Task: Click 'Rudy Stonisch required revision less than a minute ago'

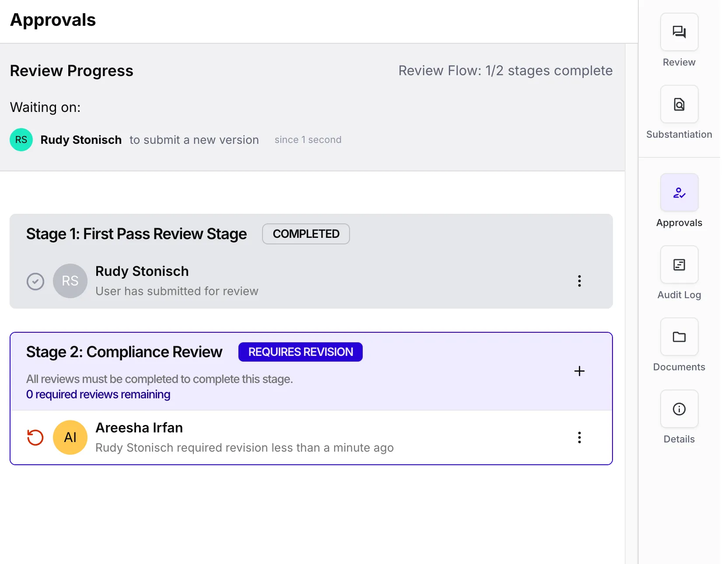Action: 245,448
